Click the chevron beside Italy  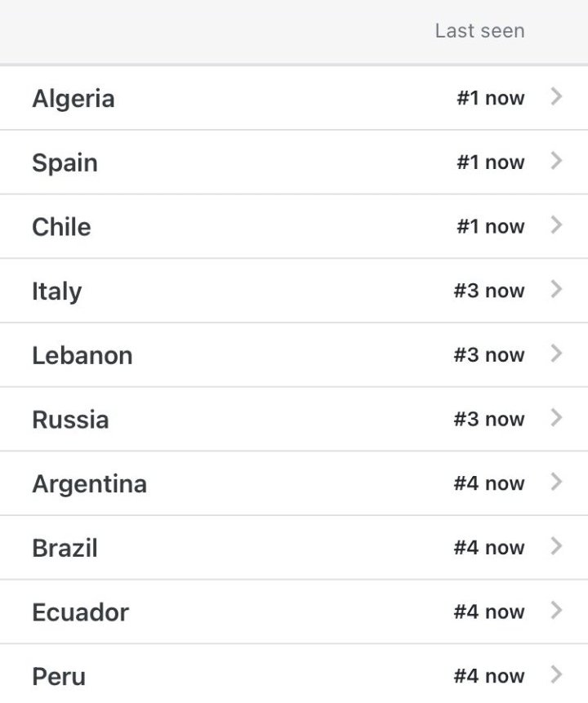tap(557, 289)
